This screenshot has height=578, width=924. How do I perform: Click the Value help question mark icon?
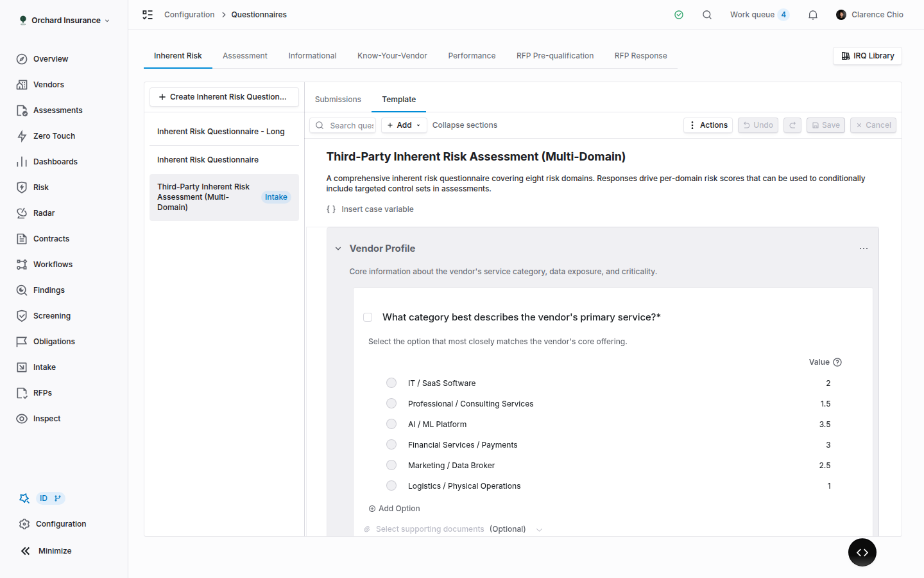point(837,362)
